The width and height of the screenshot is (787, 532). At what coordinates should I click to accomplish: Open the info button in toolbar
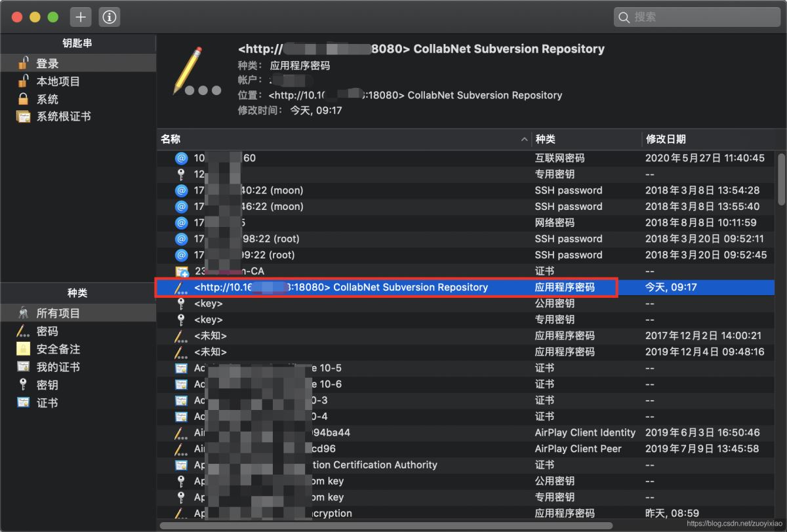(x=110, y=17)
